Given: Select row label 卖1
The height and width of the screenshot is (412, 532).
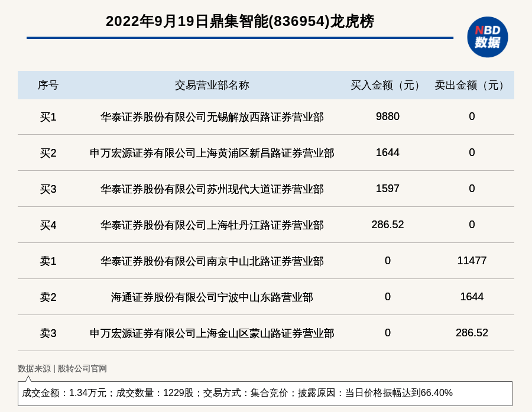Looking at the screenshot, I should [48, 261].
